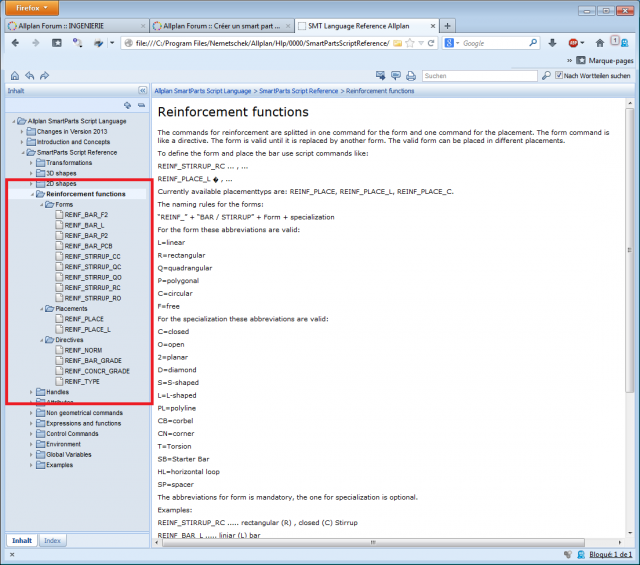Switch to Allplan Forum :: INGENIERIE tab
The width and height of the screenshot is (640, 565).
[77, 26]
